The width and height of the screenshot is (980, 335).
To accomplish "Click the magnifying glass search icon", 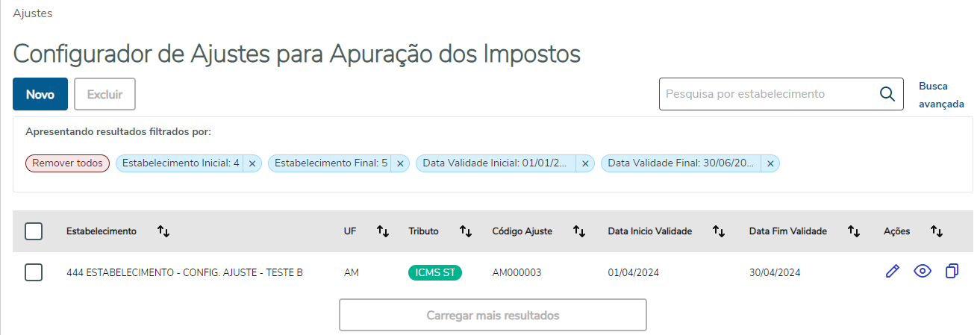I will pyautogui.click(x=887, y=94).
